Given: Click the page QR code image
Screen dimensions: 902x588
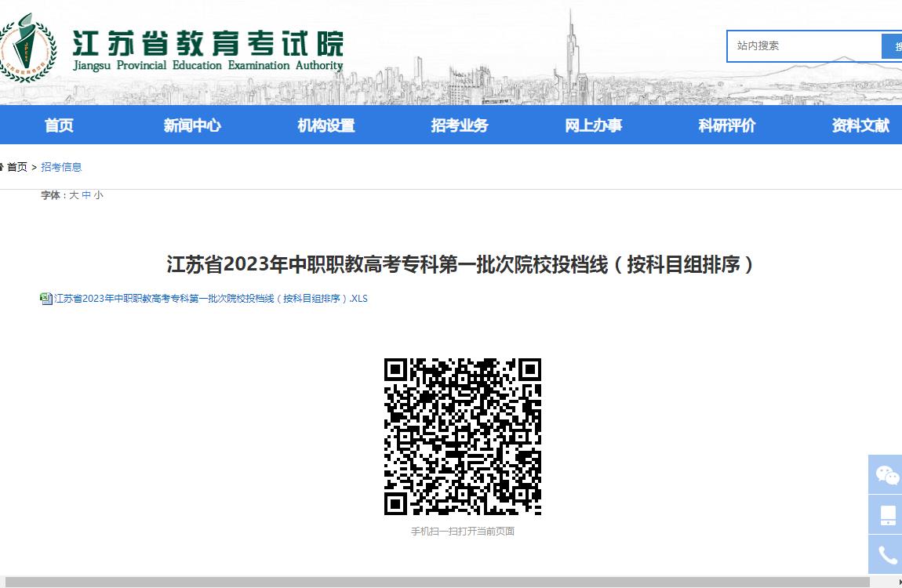Looking at the screenshot, I should (x=463, y=436).
